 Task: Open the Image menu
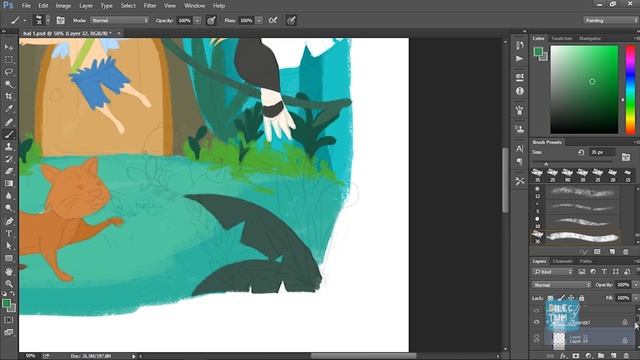63,6
